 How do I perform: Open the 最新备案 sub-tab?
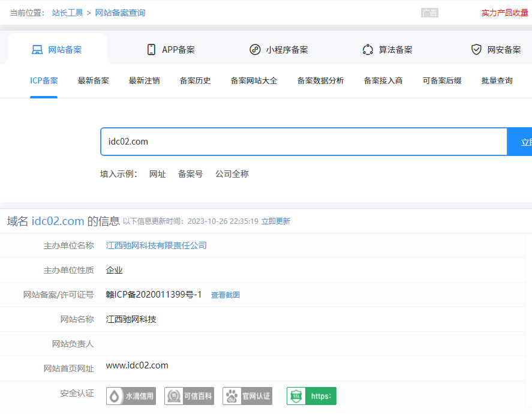(x=94, y=81)
